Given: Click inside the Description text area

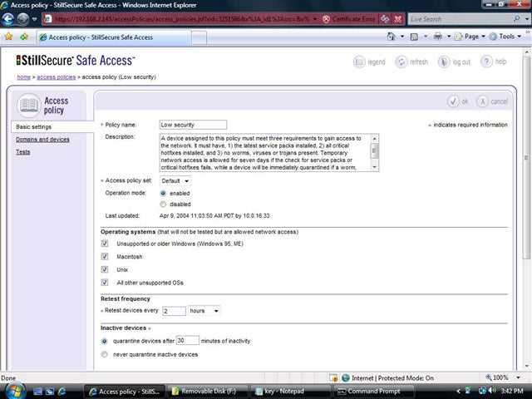Looking at the screenshot, I should pyautogui.click(x=265, y=153).
